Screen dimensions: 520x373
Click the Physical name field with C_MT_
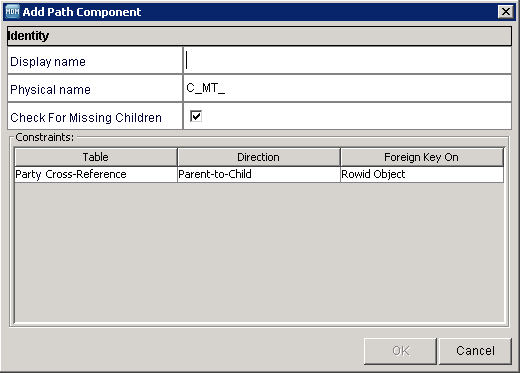click(347, 88)
